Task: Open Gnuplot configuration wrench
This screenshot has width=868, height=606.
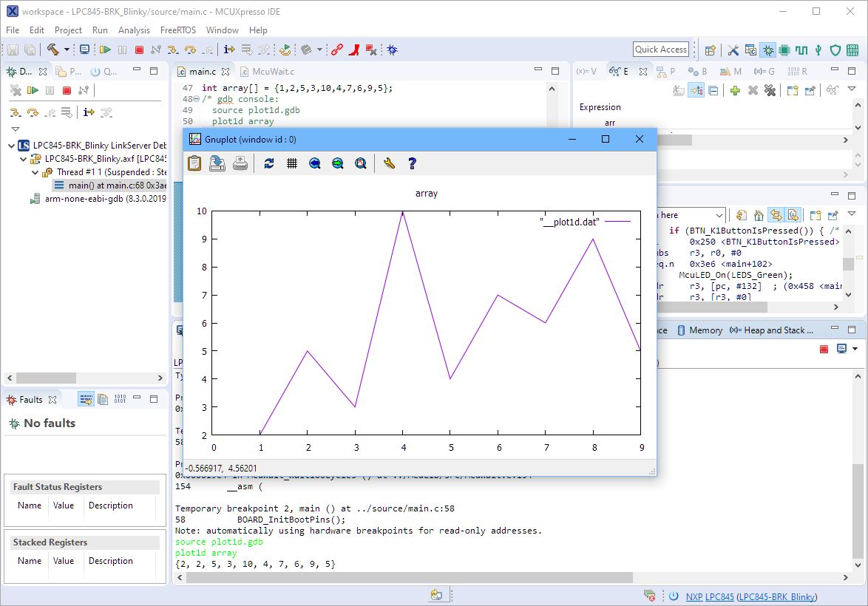Action: tap(389, 163)
